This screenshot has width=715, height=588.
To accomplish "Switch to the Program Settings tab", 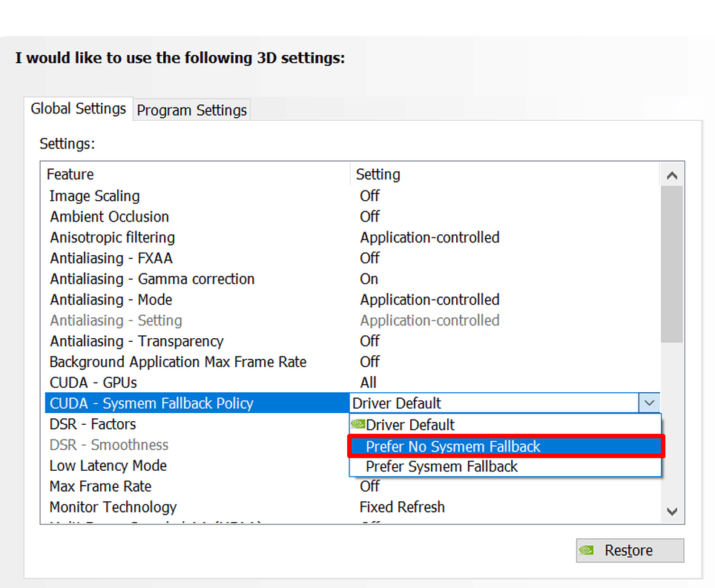I will (x=191, y=110).
